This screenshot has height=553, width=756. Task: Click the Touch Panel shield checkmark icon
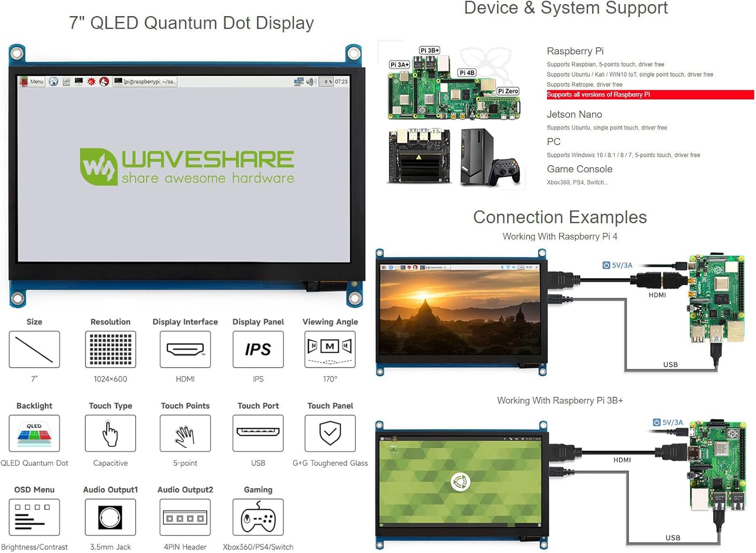(330, 433)
